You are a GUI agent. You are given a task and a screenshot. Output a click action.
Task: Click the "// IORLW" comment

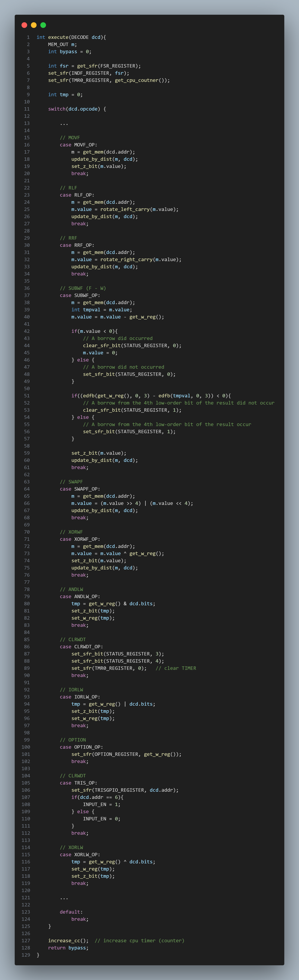click(x=71, y=690)
